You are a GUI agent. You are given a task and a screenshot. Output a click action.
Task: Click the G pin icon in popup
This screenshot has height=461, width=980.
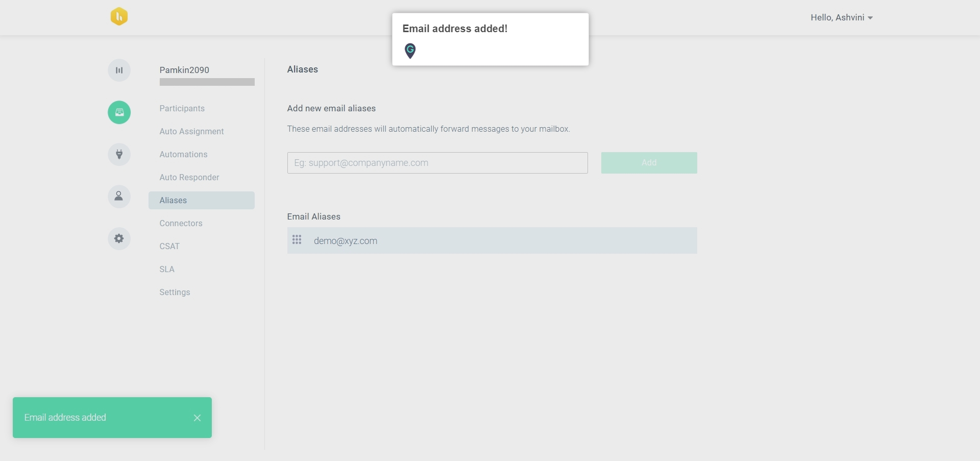(x=410, y=51)
